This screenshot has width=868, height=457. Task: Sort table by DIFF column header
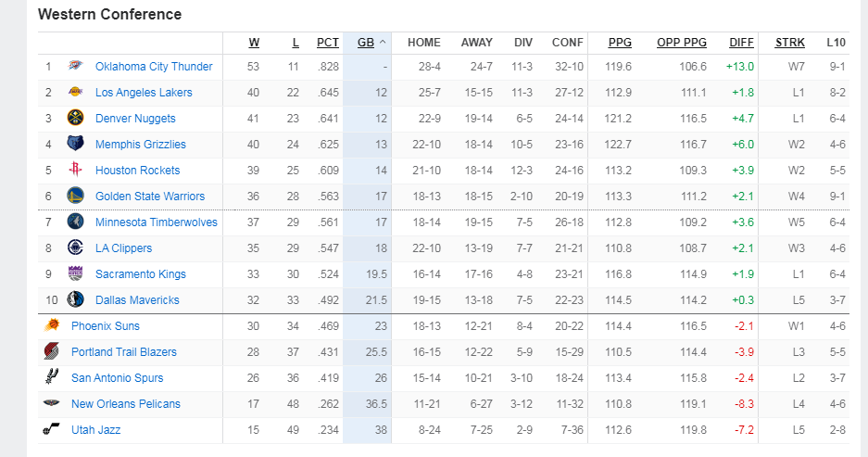741,43
